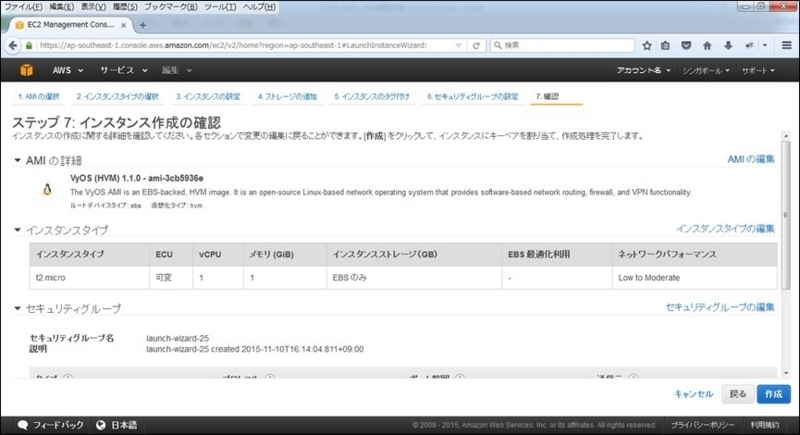Viewport: 800px width, 435px height.
Task: Open the シンガポール region dropdown
Action: click(706, 70)
